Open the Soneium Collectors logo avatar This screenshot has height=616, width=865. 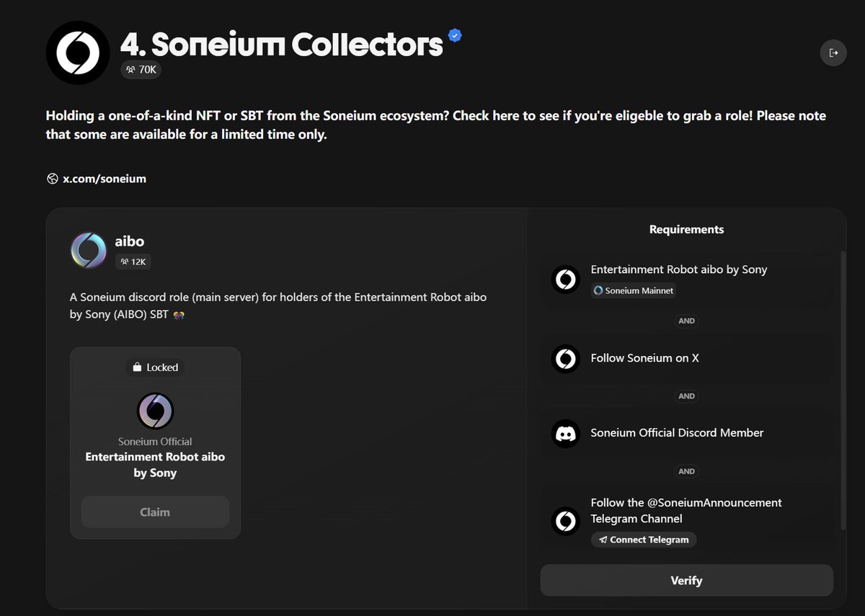(x=78, y=53)
